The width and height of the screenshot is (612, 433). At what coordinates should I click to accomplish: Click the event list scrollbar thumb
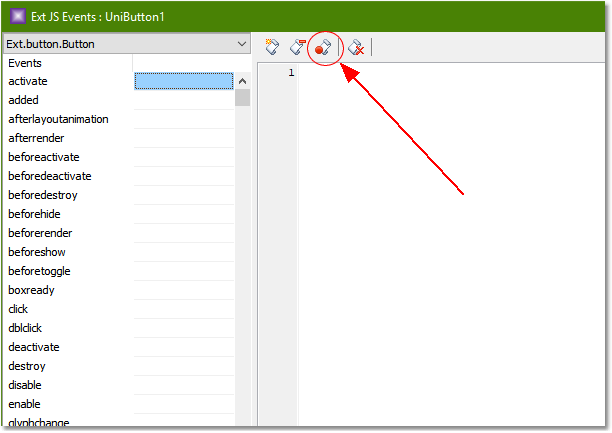[x=242, y=98]
